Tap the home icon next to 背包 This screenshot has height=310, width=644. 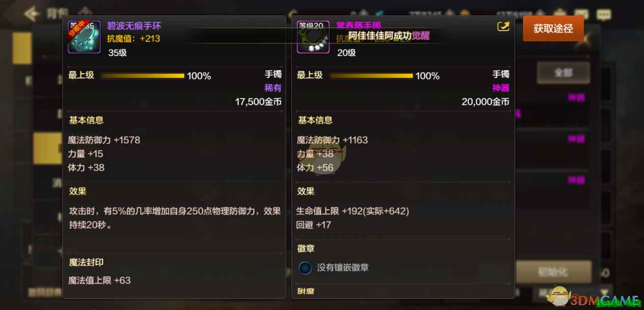85,12
